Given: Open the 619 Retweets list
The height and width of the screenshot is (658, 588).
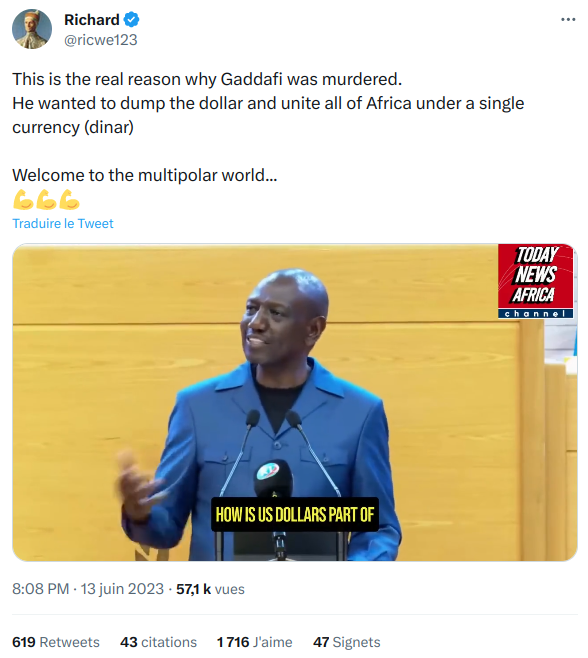Looking at the screenshot, I should coord(56,642).
